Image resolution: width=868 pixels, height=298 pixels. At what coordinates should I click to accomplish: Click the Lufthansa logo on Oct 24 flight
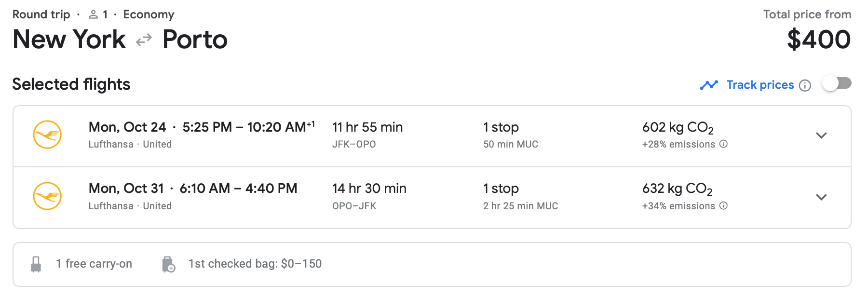click(x=47, y=135)
